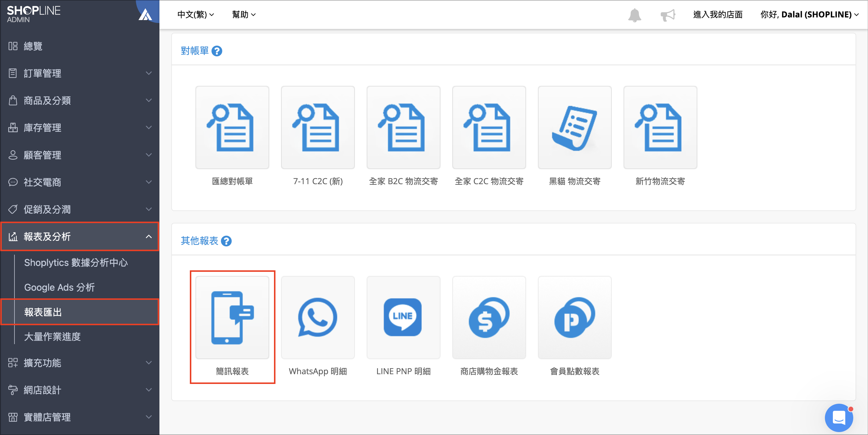Open the 簡訊報表 SMS report icon

point(232,318)
